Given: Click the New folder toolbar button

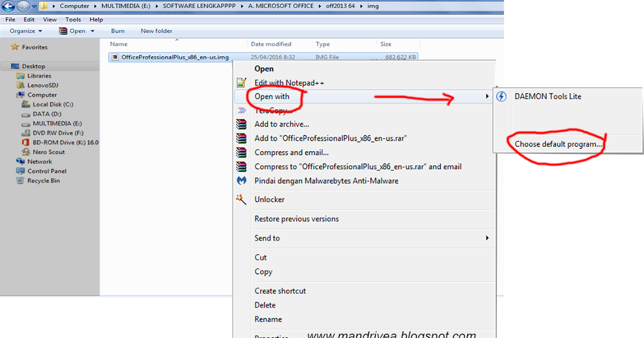Looking at the screenshot, I should click(x=157, y=31).
